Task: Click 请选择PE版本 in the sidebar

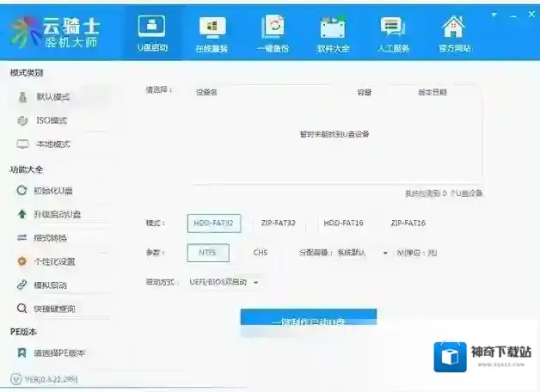Action: (58, 353)
